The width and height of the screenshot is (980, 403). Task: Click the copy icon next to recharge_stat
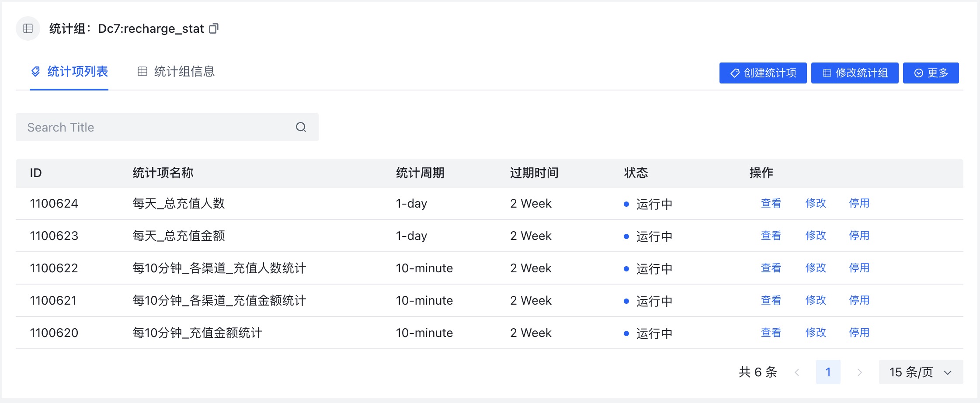[214, 29]
